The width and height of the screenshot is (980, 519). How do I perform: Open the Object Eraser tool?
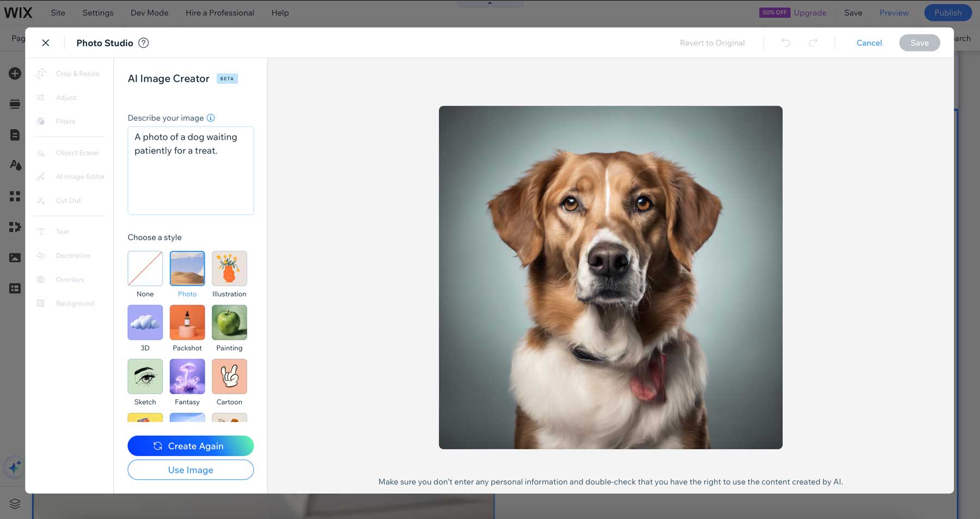77,152
